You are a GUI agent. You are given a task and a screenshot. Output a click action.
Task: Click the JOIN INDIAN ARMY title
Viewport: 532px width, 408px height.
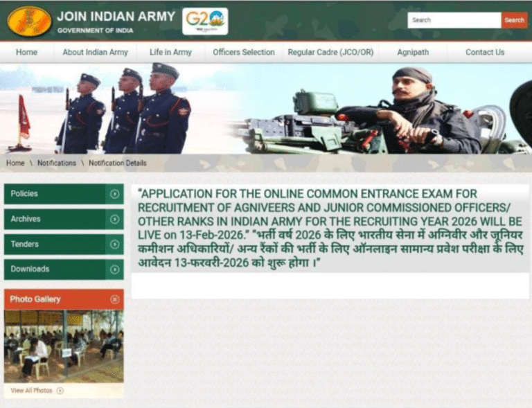coord(116,17)
